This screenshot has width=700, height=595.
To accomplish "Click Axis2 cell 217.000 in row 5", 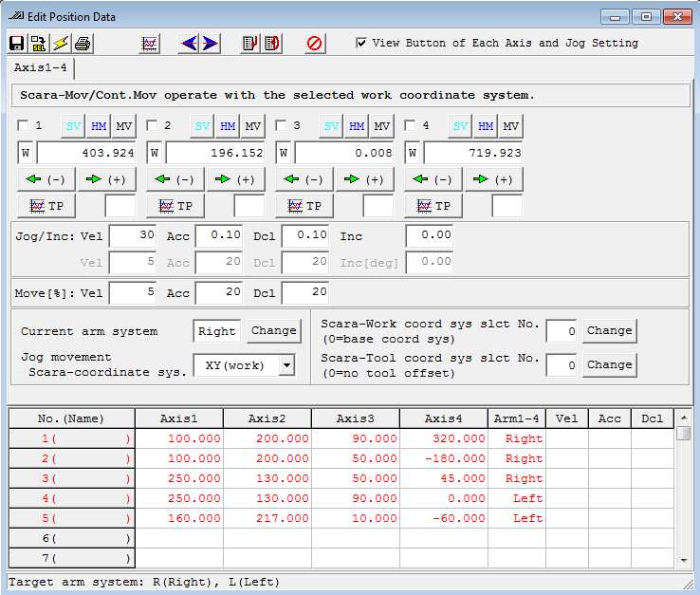I will pos(267,518).
